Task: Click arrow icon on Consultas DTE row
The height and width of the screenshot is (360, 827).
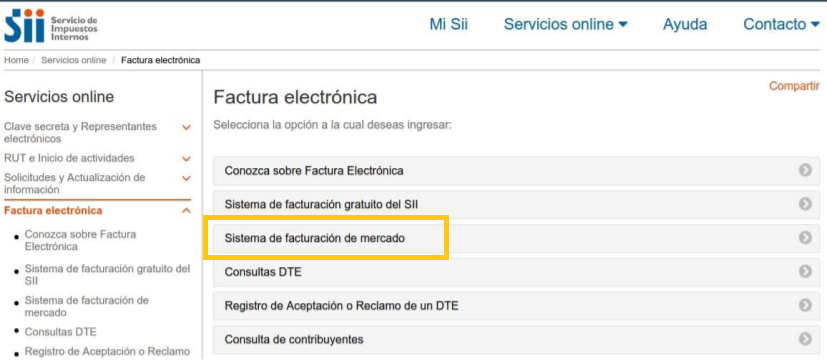Action: (x=805, y=271)
